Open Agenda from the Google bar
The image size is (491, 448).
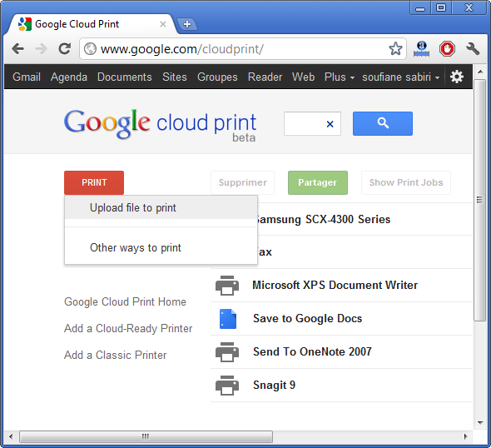click(69, 77)
